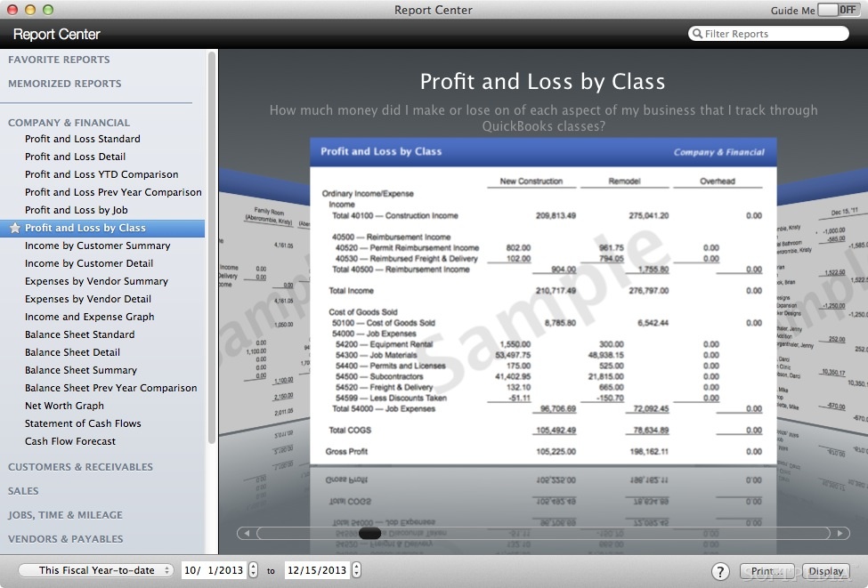
Task: Select the Profit and Loss Standard report
Action: pyautogui.click(x=83, y=139)
